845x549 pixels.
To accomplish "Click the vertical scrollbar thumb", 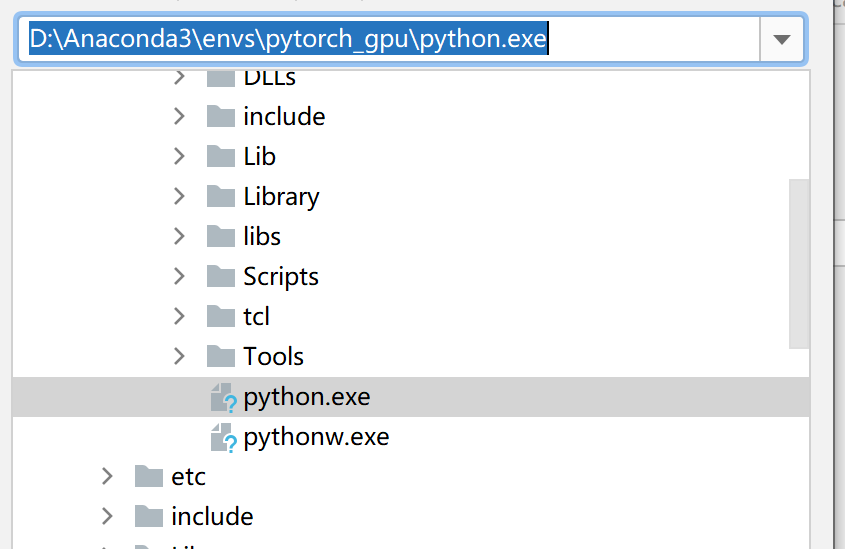I will pyautogui.click(x=799, y=264).
